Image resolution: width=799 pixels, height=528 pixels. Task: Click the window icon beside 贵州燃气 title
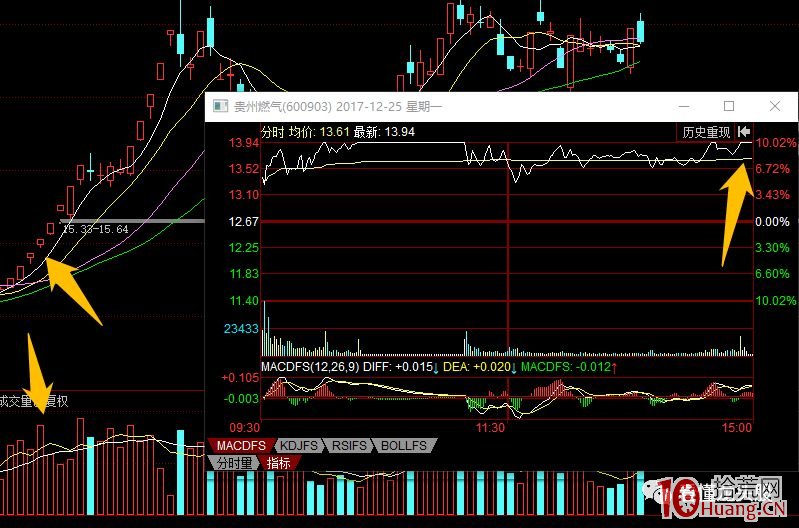[221, 106]
